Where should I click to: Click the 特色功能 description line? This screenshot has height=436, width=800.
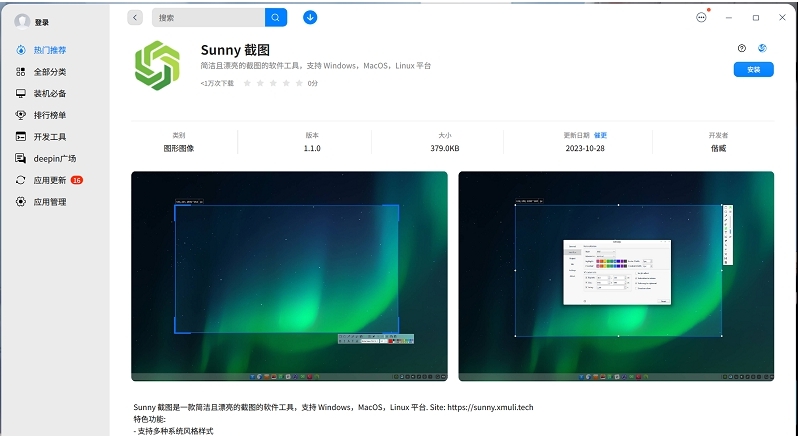click(x=149, y=419)
